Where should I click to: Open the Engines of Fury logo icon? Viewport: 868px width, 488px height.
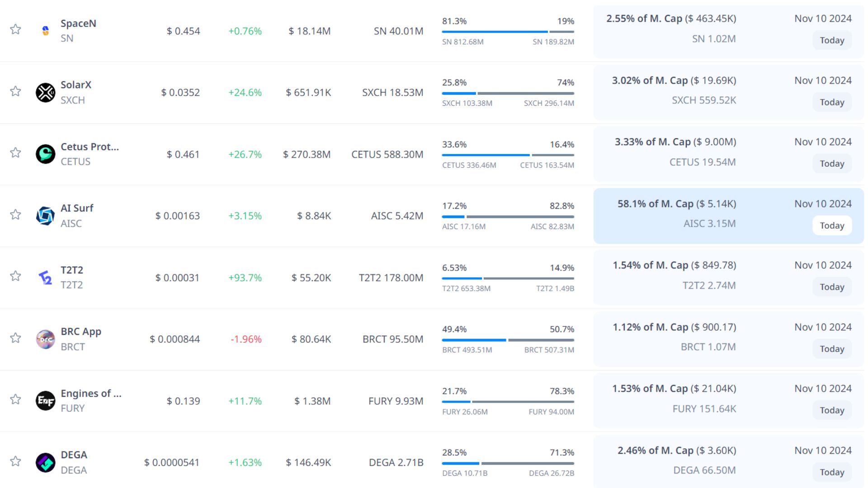[45, 401]
